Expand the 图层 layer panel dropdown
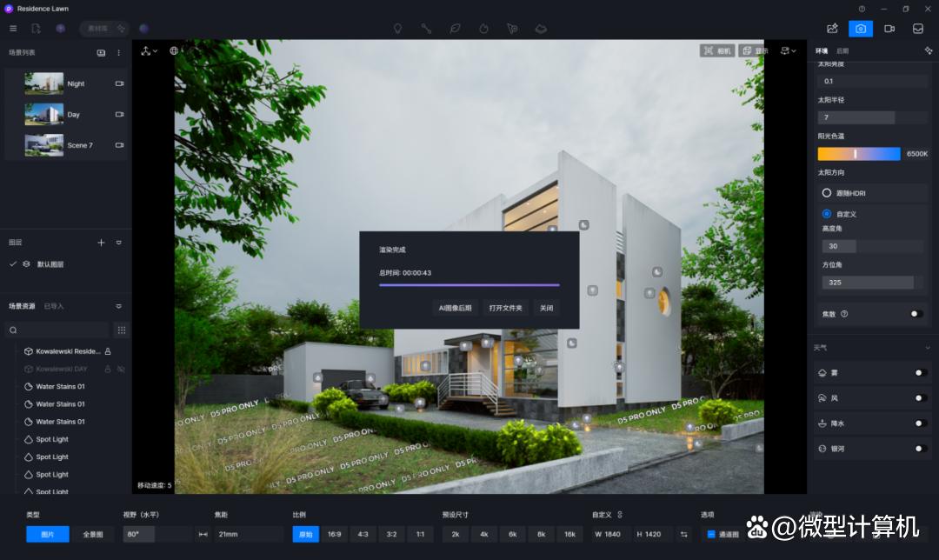Viewport: 939px width, 560px height. coord(119,243)
